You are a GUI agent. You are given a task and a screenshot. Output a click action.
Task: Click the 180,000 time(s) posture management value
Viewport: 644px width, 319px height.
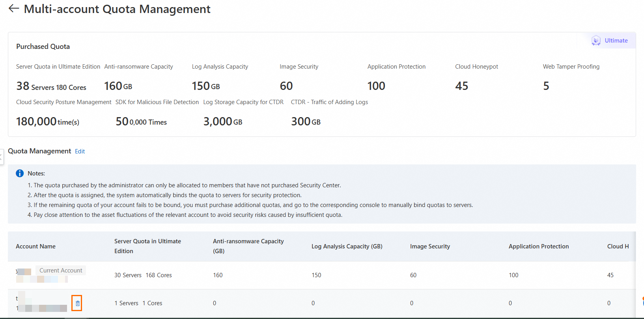[x=48, y=121]
